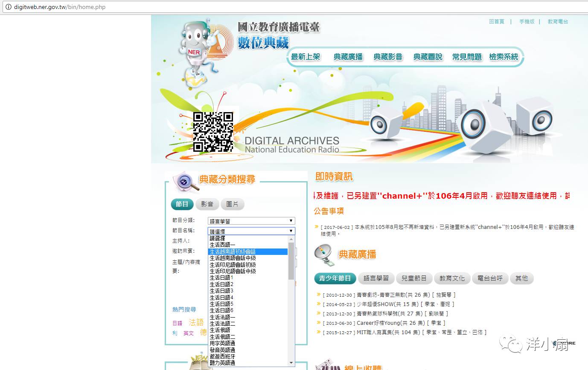Open the 2017-06-02 announcement link
Viewport: 588px width, 370px height.
point(447,230)
